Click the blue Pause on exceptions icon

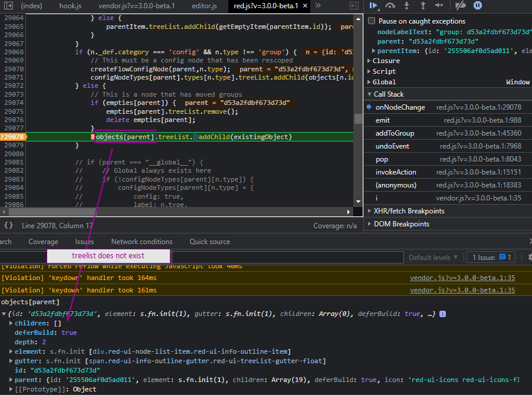click(x=478, y=6)
